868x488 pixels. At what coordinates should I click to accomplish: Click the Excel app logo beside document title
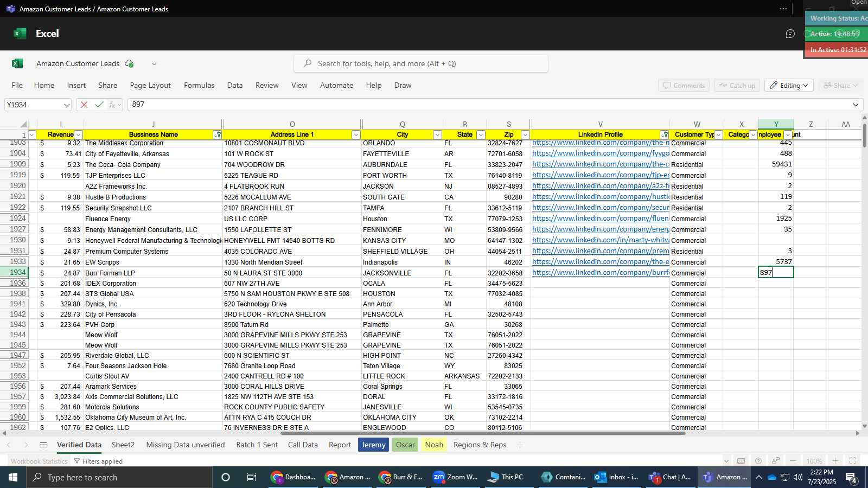[x=17, y=63]
